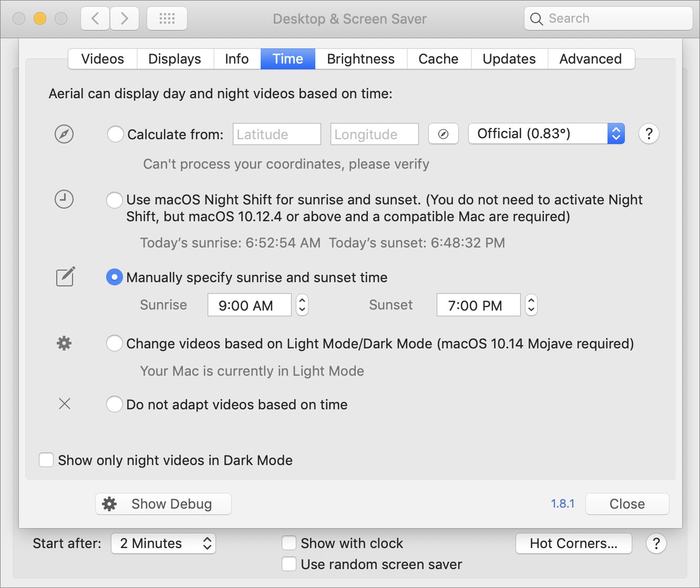Open Hot Corners settings
This screenshot has width=700, height=588.
pyautogui.click(x=573, y=543)
